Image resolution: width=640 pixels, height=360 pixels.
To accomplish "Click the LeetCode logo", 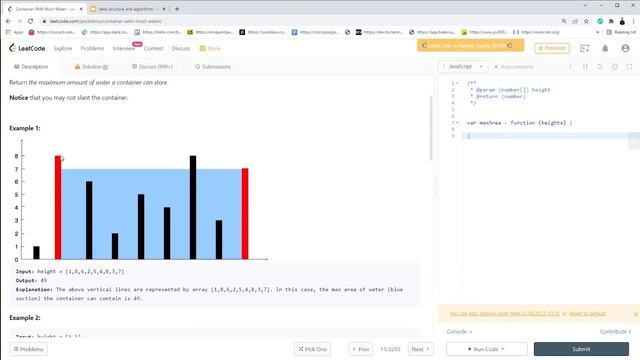I will (x=27, y=48).
